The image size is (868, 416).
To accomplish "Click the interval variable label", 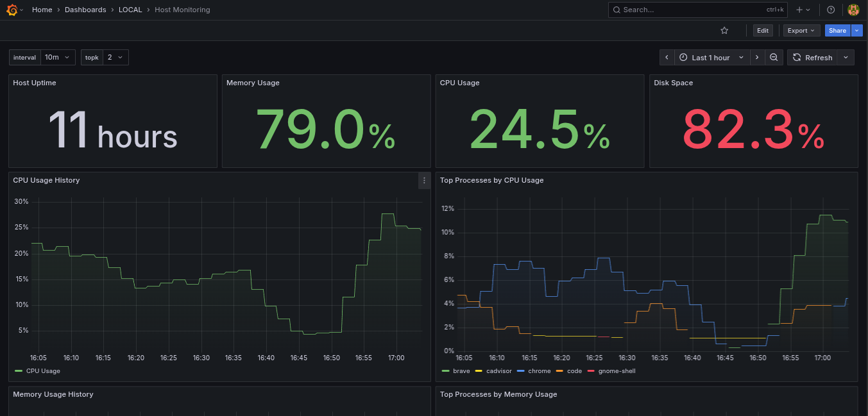I will point(24,57).
